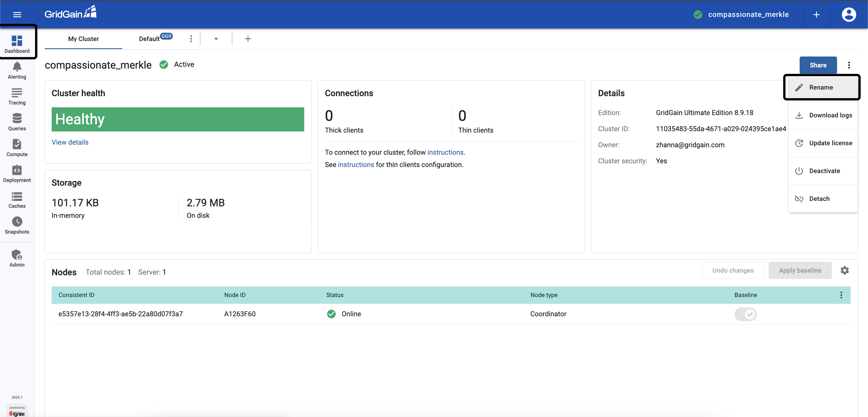Open the View details link
Viewport: 868px width, 417px height.
click(70, 142)
